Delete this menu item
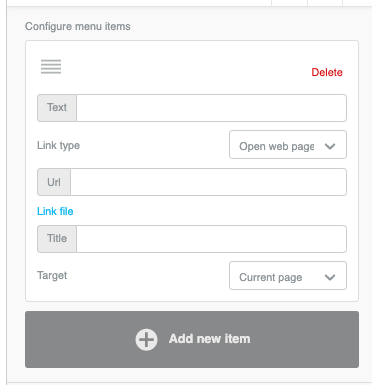This screenshot has height=385, width=372. (327, 72)
